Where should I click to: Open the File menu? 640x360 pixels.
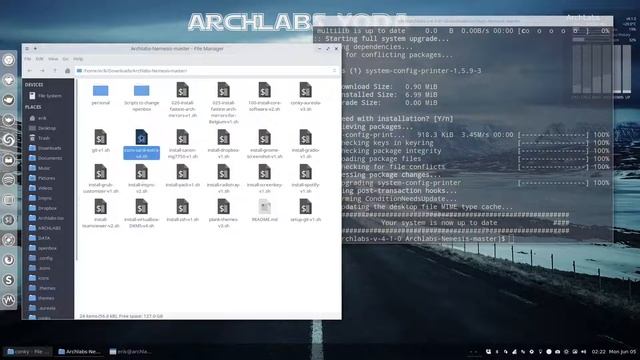click(27, 59)
